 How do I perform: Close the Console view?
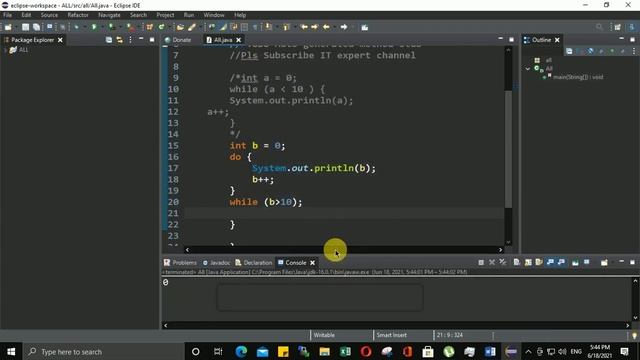[313, 263]
